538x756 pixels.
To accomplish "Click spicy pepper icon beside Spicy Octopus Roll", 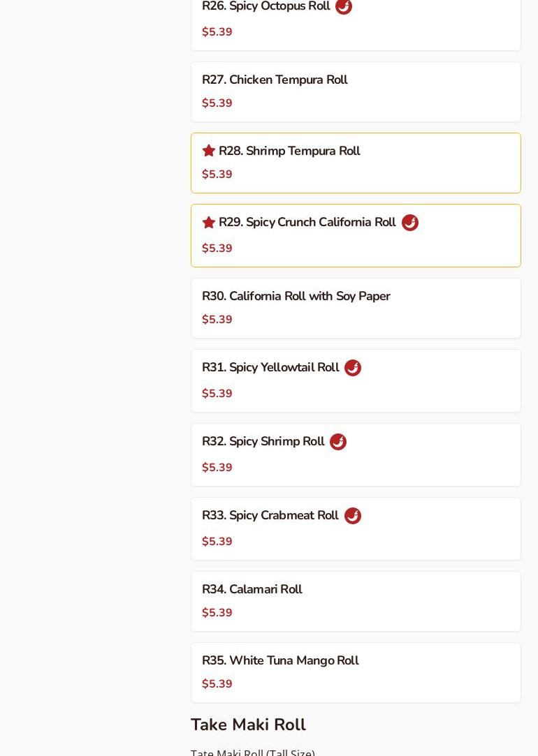I will [x=344, y=6].
